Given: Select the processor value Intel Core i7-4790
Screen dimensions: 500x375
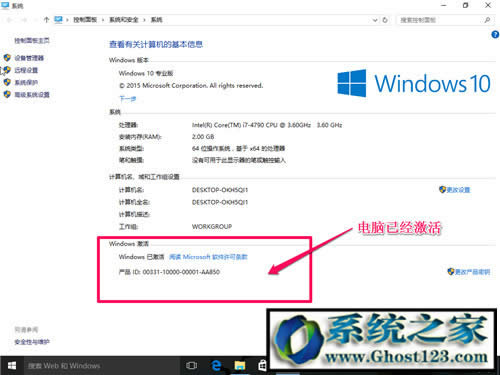Looking at the screenshot, I should (267, 125).
